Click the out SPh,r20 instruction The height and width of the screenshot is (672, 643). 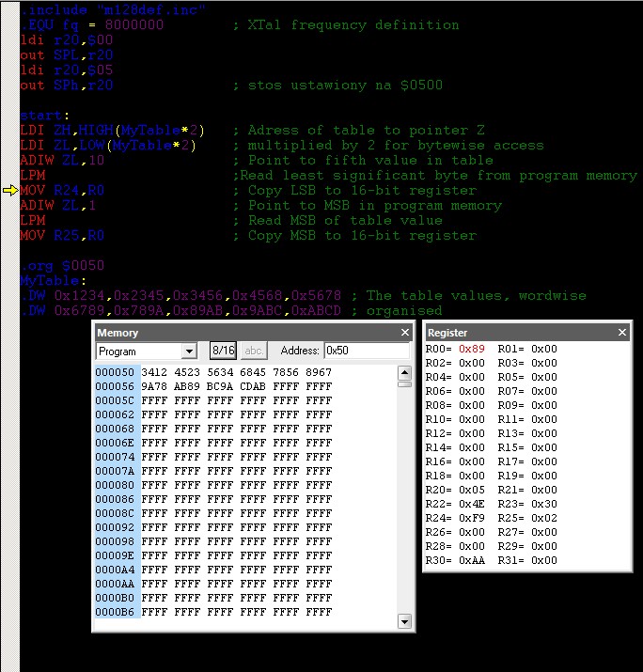[67, 85]
